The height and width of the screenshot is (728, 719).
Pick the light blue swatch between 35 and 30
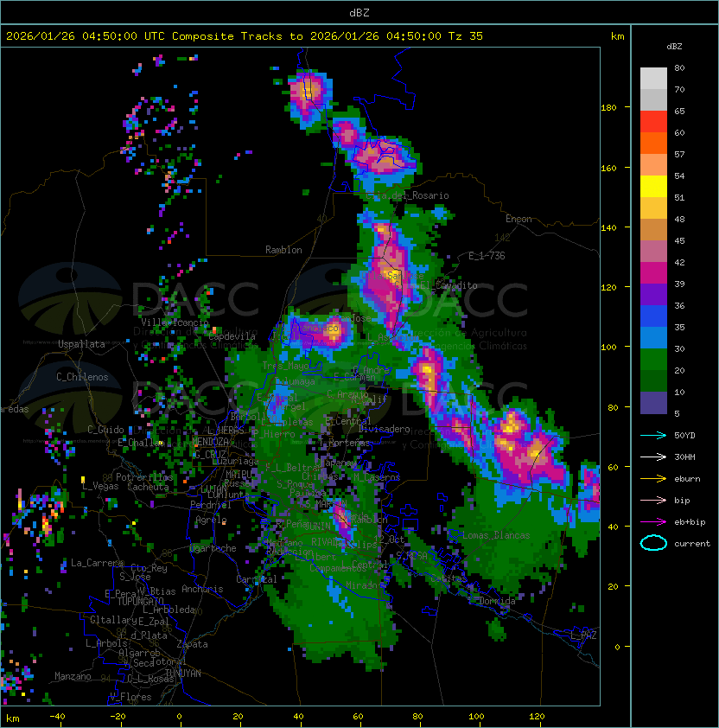tap(653, 338)
